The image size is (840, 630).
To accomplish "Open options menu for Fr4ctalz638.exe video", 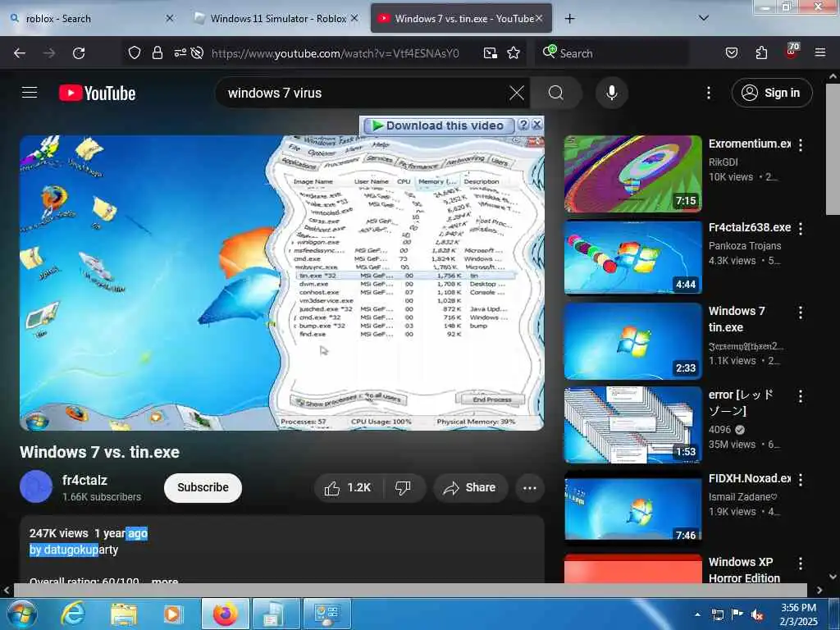I will 801,229.
